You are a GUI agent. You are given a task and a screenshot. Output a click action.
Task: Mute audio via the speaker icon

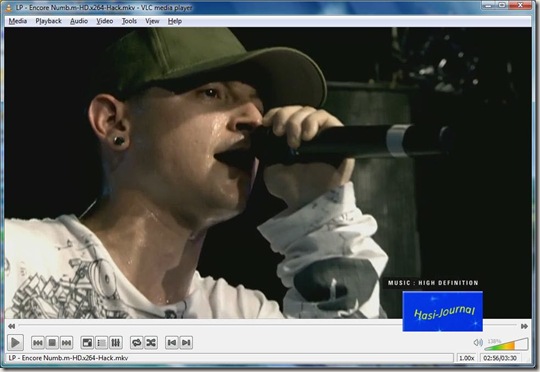(x=478, y=342)
